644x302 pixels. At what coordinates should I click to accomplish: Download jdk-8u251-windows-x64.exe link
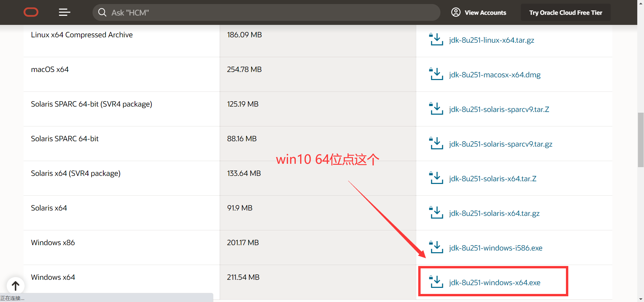point(495,282)
